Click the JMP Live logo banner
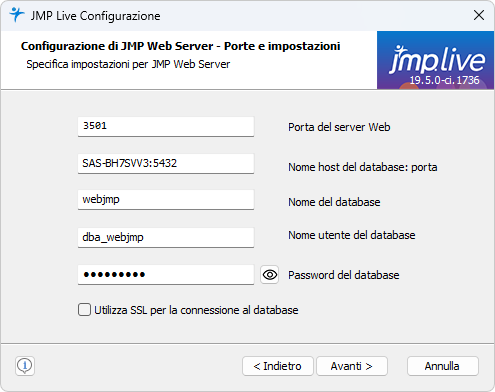495x392 pixels. point(435,60)
